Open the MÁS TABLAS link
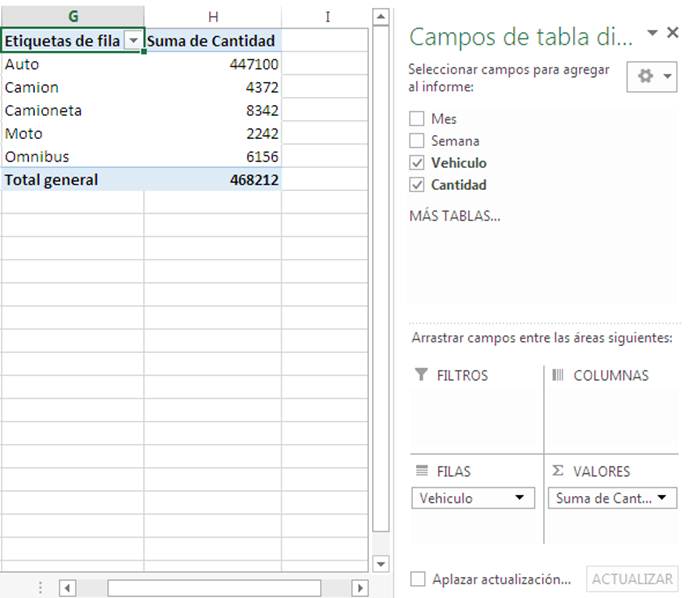The width and height of the screenshot is (689, 598). pyautogui.click(x=455, y=216)
